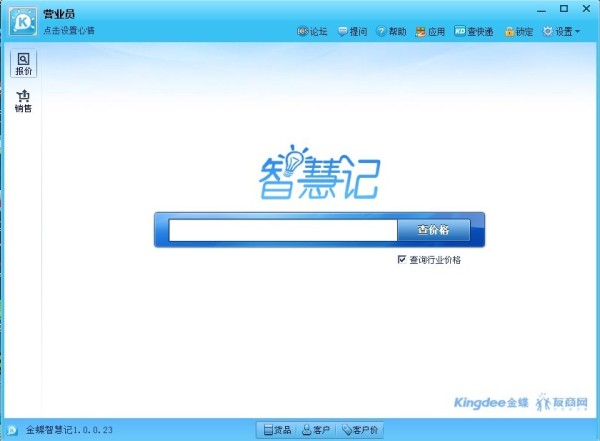This screenshot has height=441, width=600.
Task: Click the Kingdee app avatar logo
Action: [x=23, y=21]
